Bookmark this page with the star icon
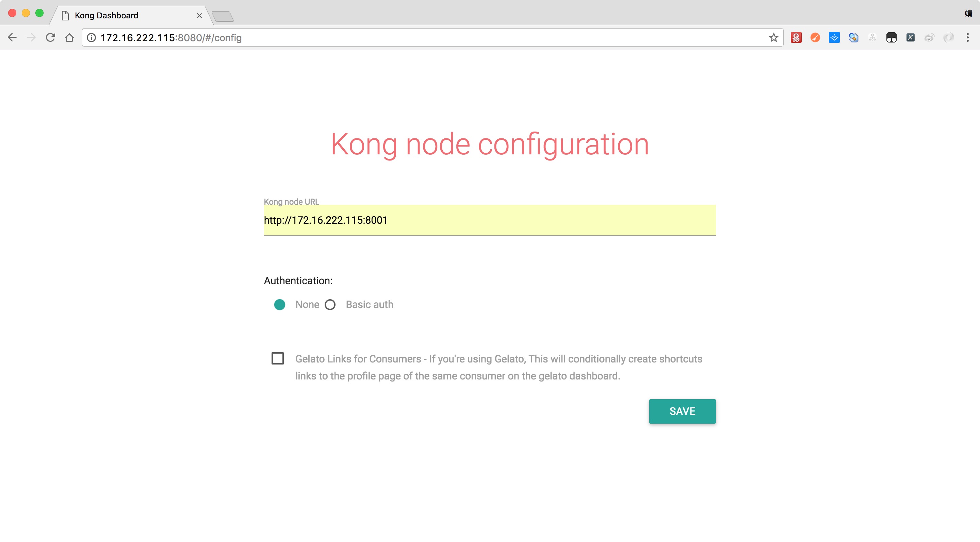Viewport: 980px width, 542px height. [x=773, y=38]
